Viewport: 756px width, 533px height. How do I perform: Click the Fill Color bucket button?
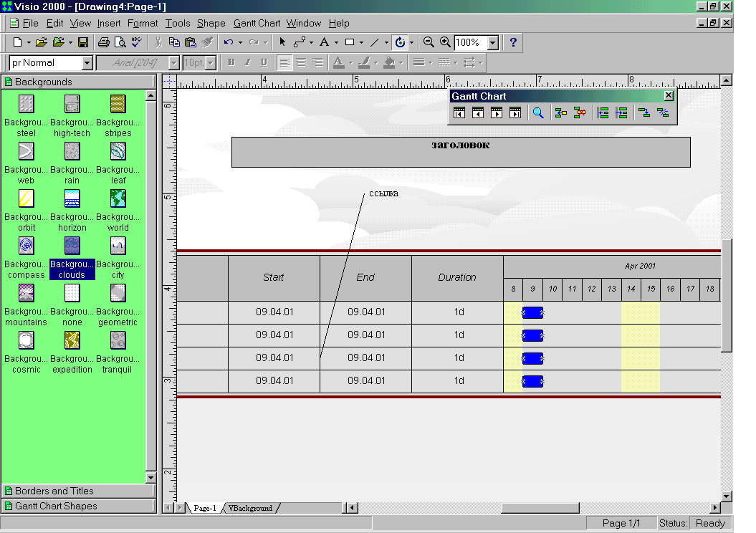[389, 62]
